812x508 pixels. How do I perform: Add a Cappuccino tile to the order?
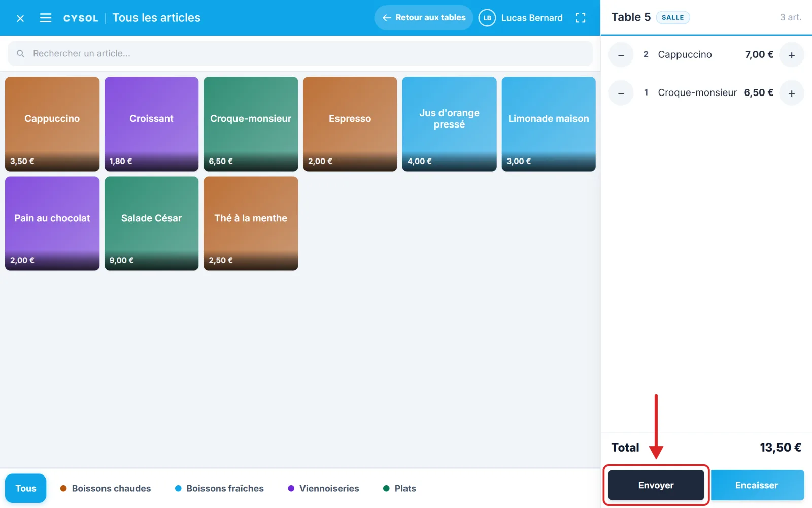click(52, 124)
